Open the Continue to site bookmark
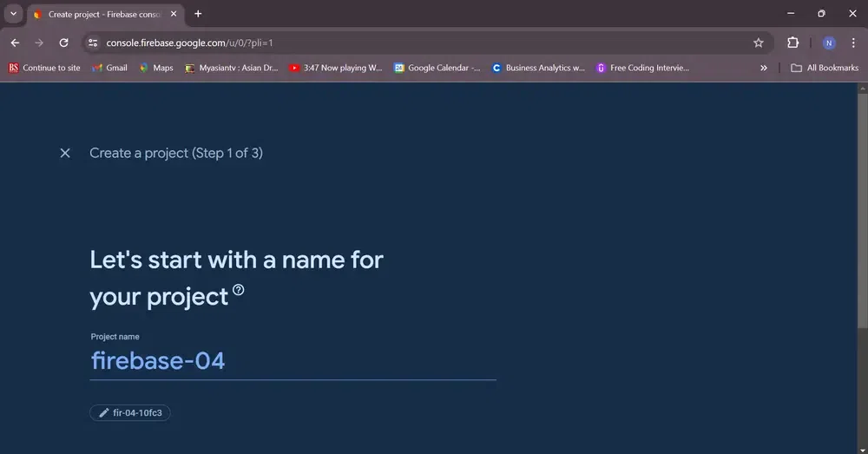The width and height of the screenshot is (868, 454). (x=44, y=68)
